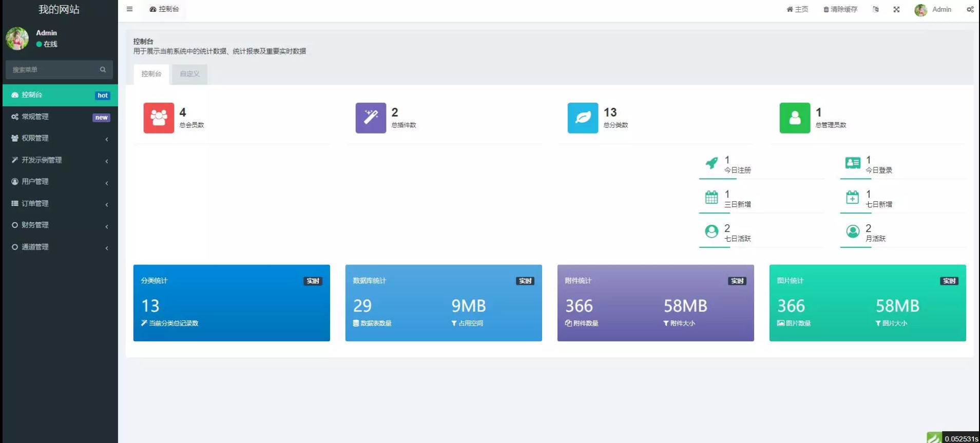This screenshot has width=980, height=443.
Task: Click 我的网站 site title
Action: tap(59, 9)
